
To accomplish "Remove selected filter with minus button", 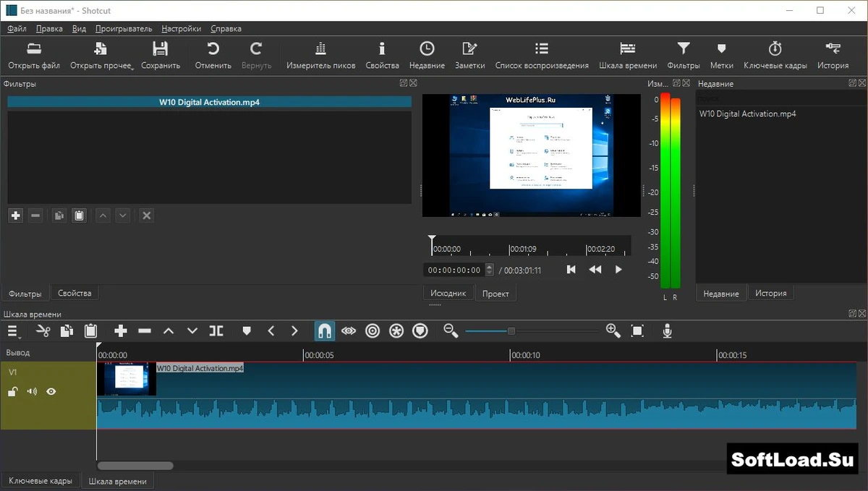I will (35, 215).
